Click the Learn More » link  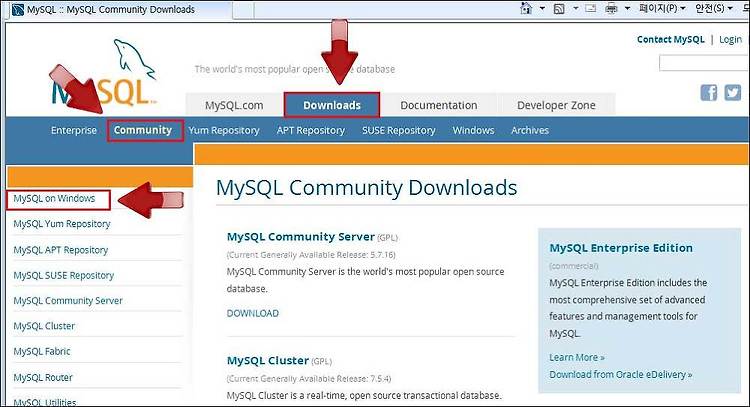coord(577,357)
